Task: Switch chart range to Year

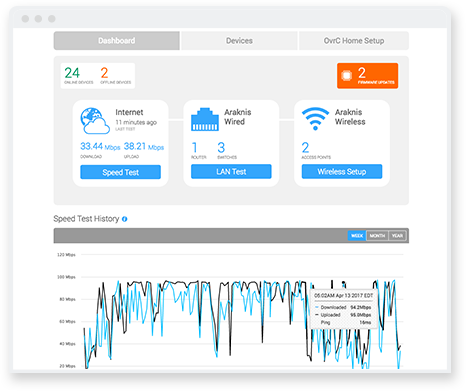Action: [397, 236]
